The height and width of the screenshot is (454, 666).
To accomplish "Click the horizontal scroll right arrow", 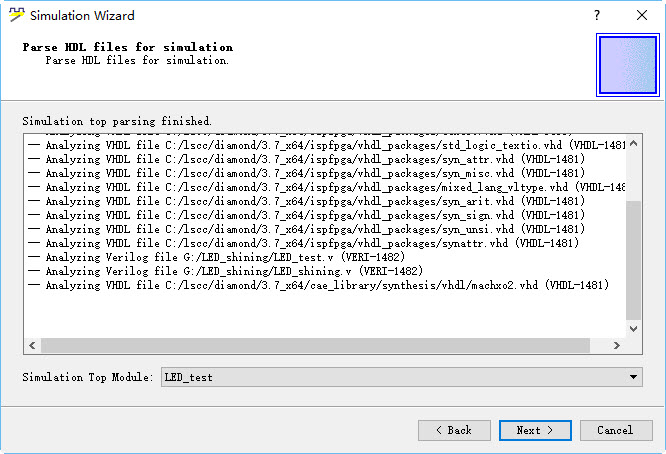I will tap(617, 346).
